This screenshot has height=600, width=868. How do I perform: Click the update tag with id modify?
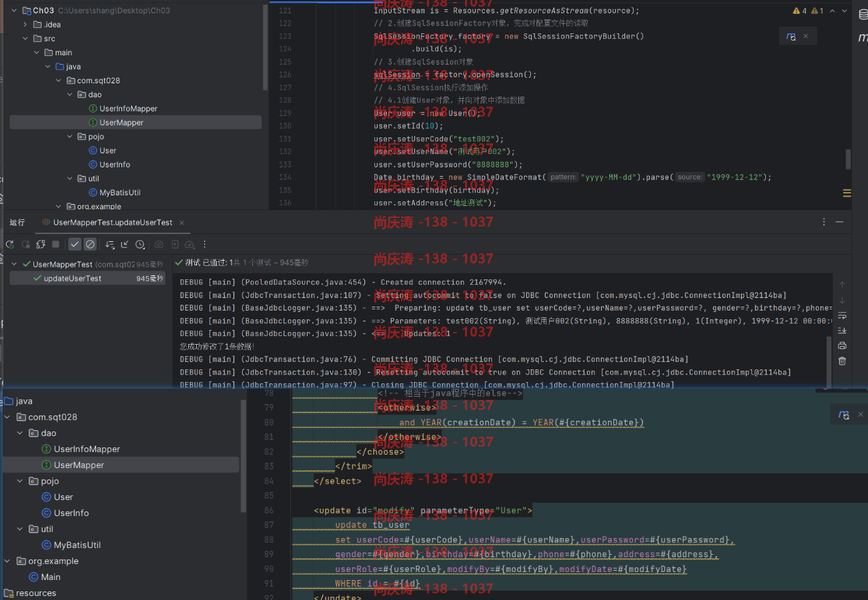click(x=423, y=511)
